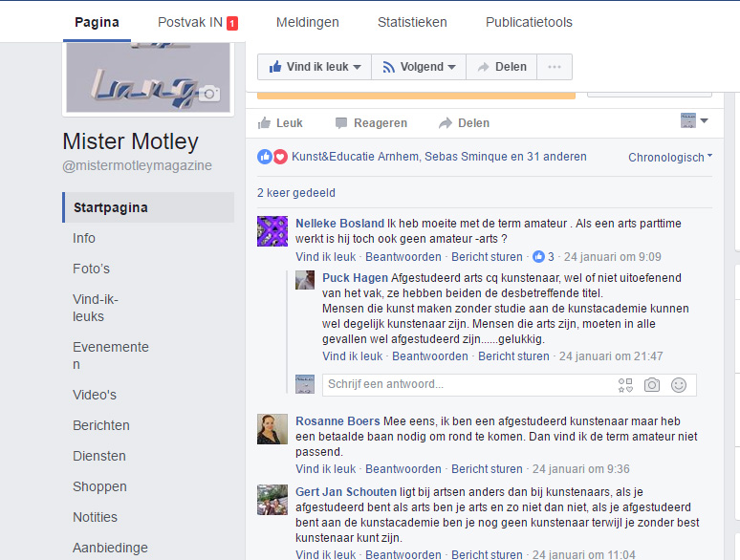Open the three-dots more options button

pyautogui.click(x=555, y=67)
